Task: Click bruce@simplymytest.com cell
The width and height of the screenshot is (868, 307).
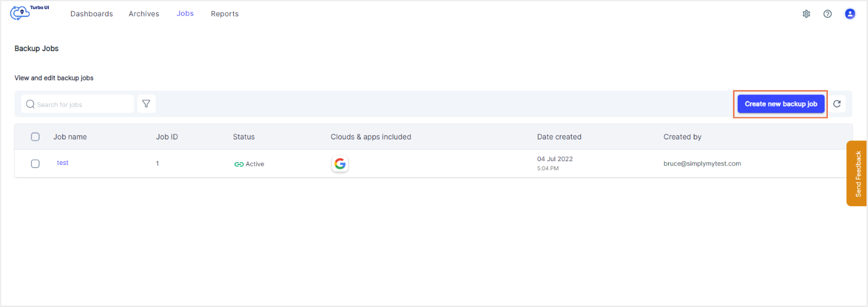Action: click(702, 163)
